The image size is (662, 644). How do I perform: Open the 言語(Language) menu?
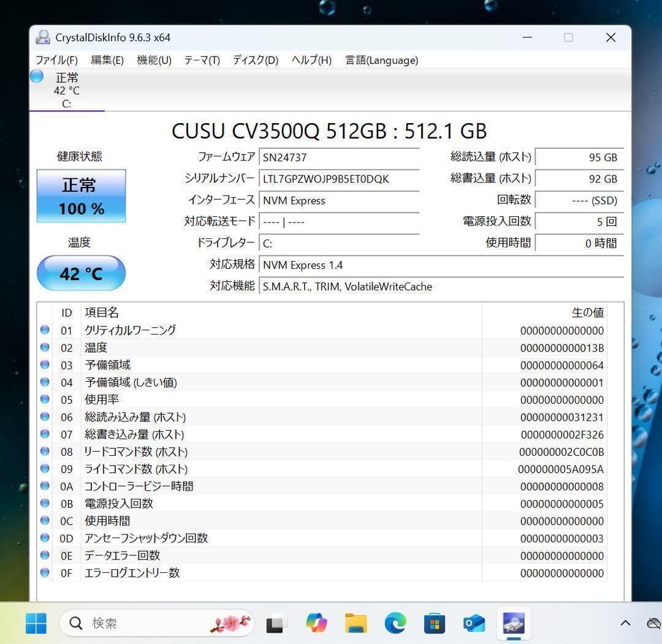[381, 60]
